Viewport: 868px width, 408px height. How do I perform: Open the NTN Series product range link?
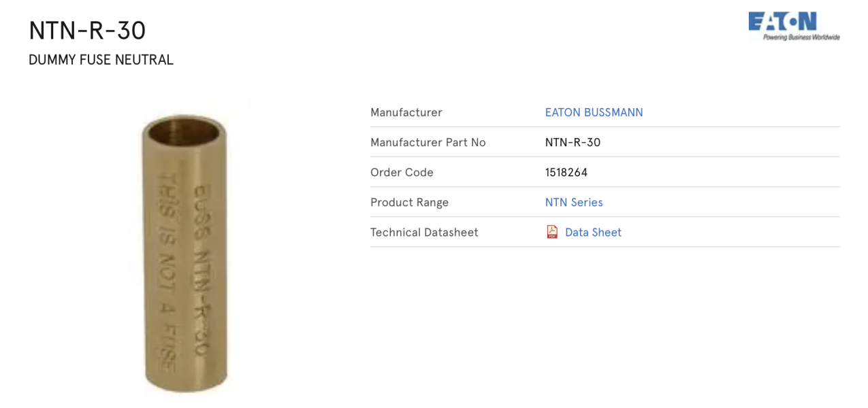coord(574,202)
